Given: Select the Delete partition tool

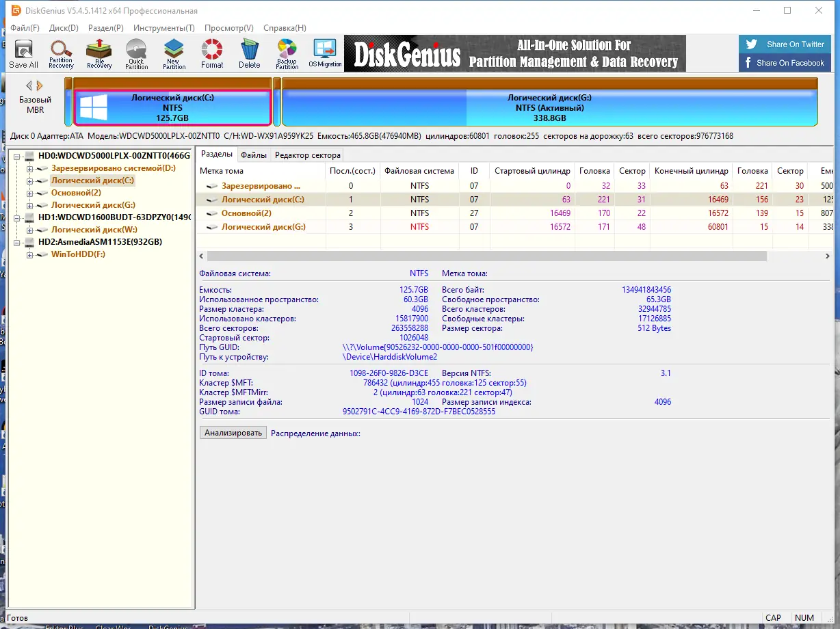Looking at the screenshot, I should click(x=249, y=53).
